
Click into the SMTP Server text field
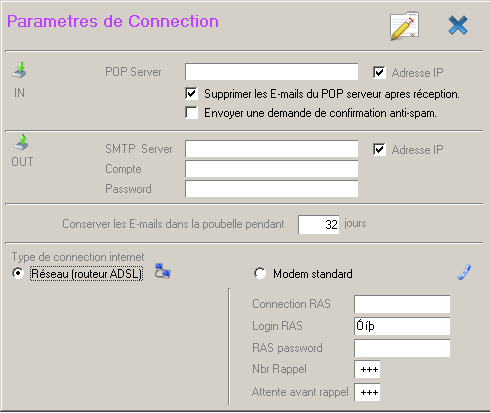[272, 149]
